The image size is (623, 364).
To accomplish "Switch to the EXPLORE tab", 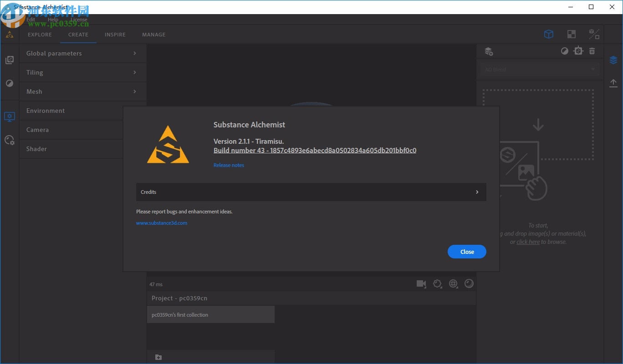I will [x=40, y=35].
